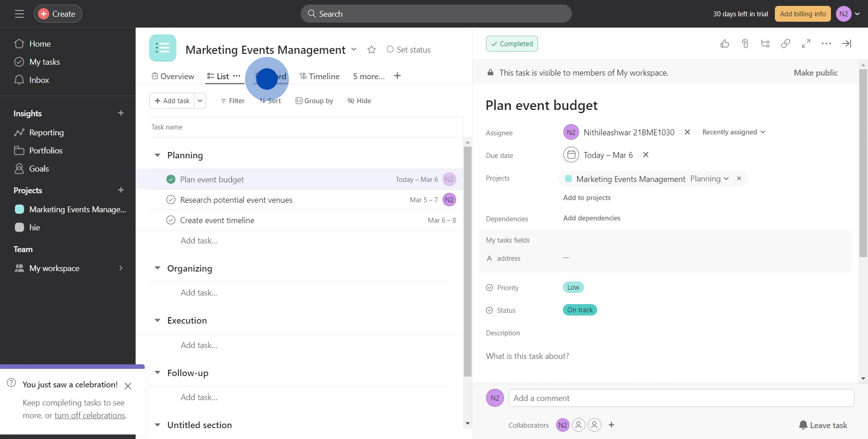Open Group by options

pos(314,101)
